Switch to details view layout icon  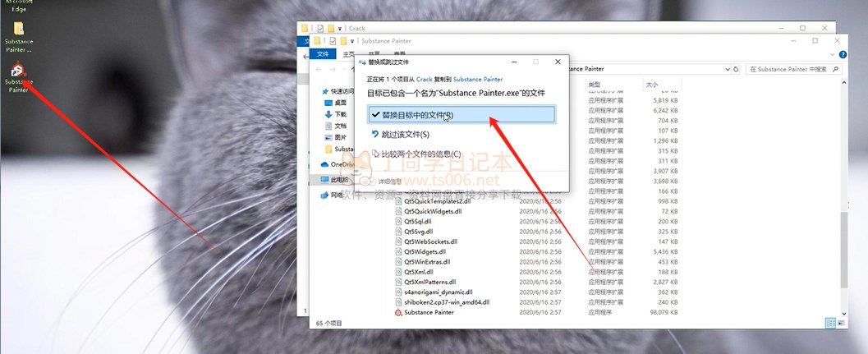click(x=829, y=323)
